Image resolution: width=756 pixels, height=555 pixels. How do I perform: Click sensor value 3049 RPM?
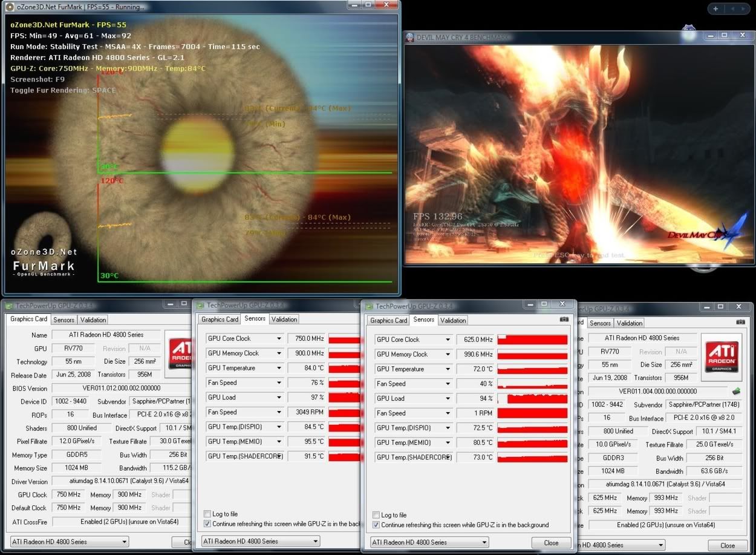tap(307, 412)
